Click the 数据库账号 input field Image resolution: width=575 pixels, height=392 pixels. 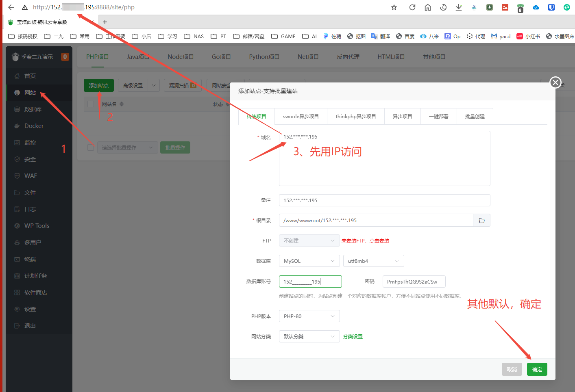(310, 282)
